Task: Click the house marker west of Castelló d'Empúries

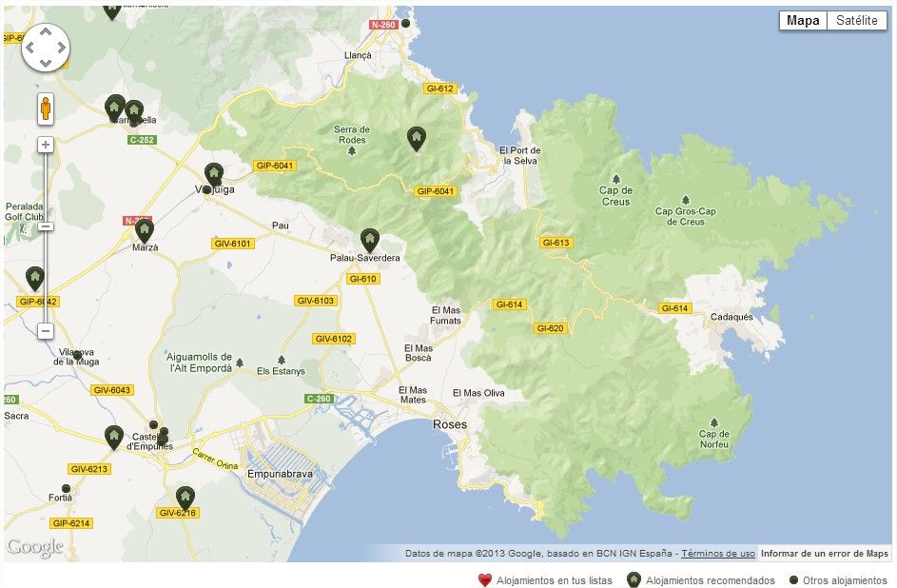Action: tap(113, 436)
